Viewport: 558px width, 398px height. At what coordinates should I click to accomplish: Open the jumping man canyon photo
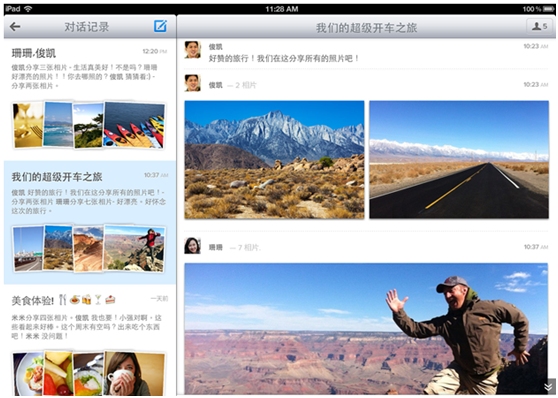(x=366, y=329)
